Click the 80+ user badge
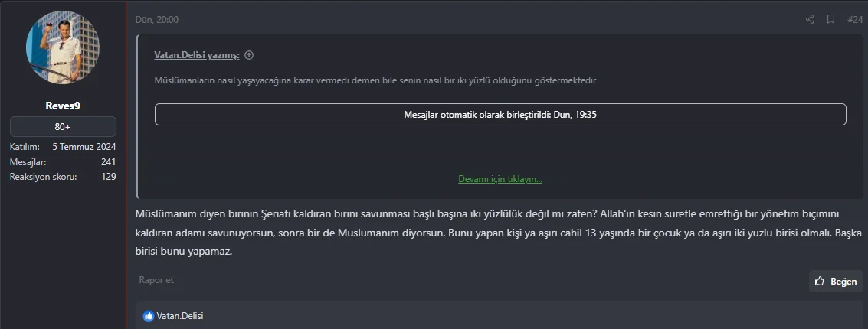Viewport: 868px width, 329px height. (x=63, y=127)
